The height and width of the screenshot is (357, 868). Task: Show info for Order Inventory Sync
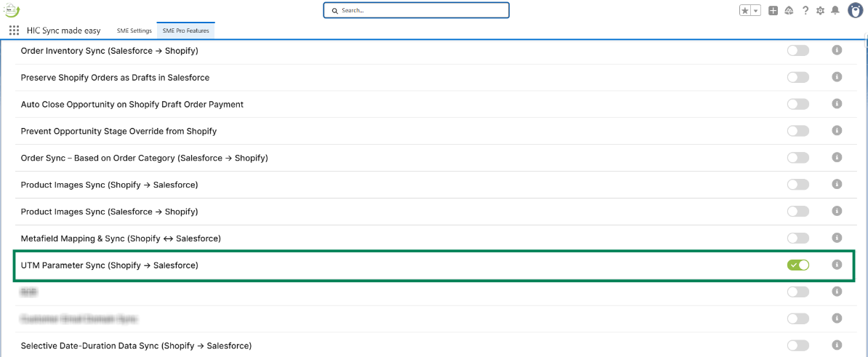point(837,50)
